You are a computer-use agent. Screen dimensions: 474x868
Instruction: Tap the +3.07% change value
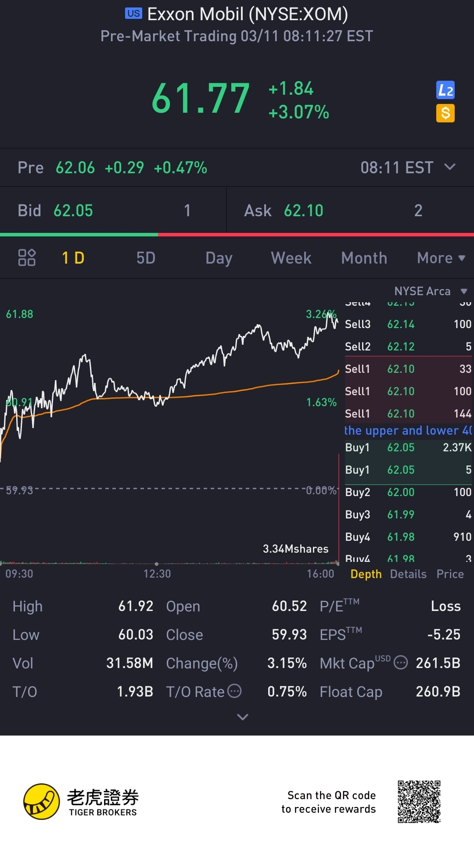[x=299, y=112]
